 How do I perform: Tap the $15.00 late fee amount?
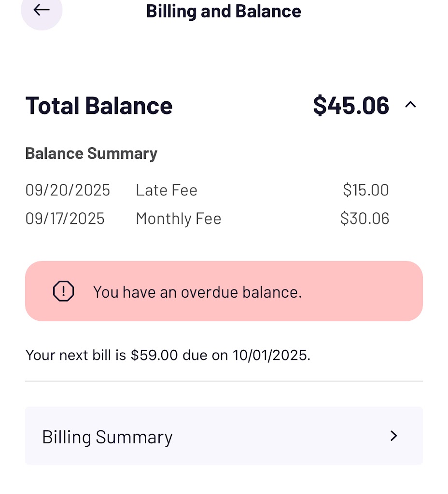point(365,190)
